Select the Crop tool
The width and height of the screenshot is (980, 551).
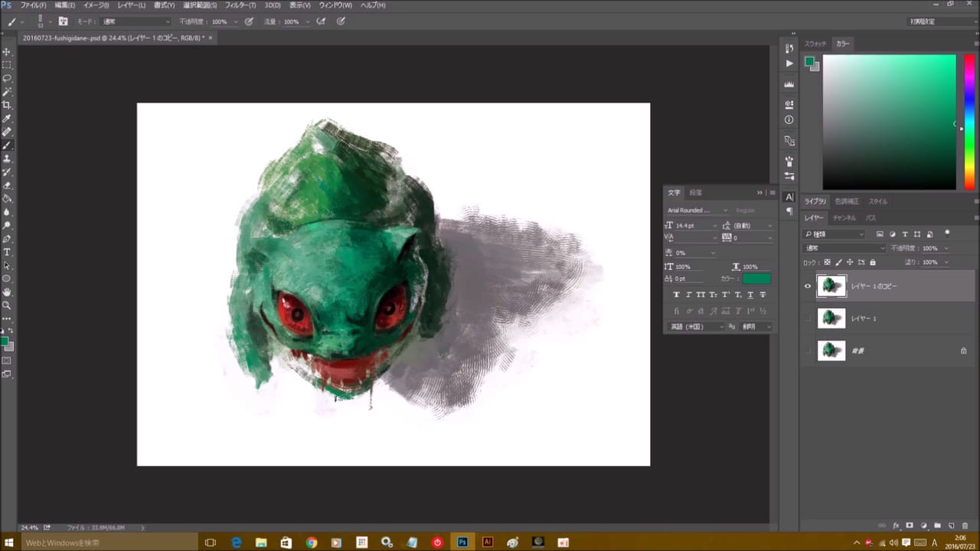pyautogui.click(x=7, y=105)
